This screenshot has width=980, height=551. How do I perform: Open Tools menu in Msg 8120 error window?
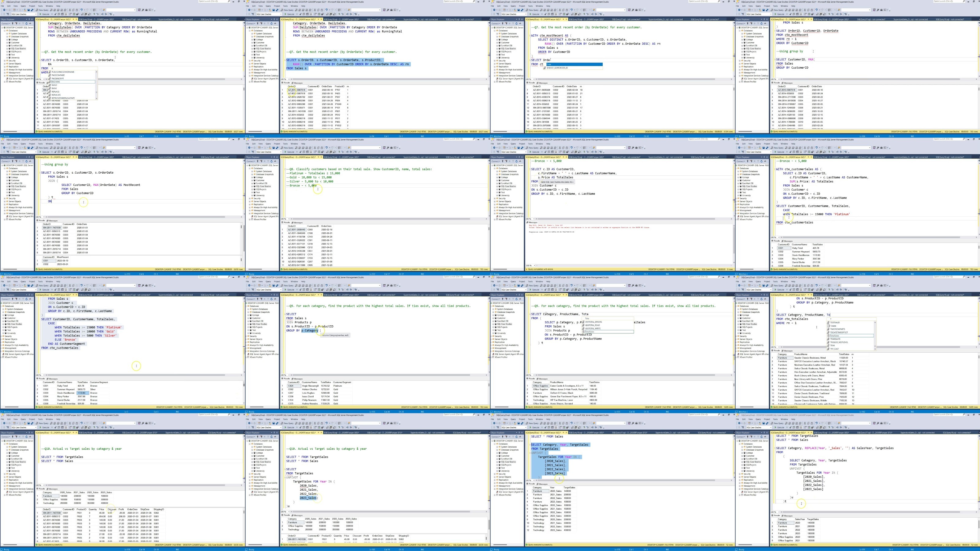[530, 144]
